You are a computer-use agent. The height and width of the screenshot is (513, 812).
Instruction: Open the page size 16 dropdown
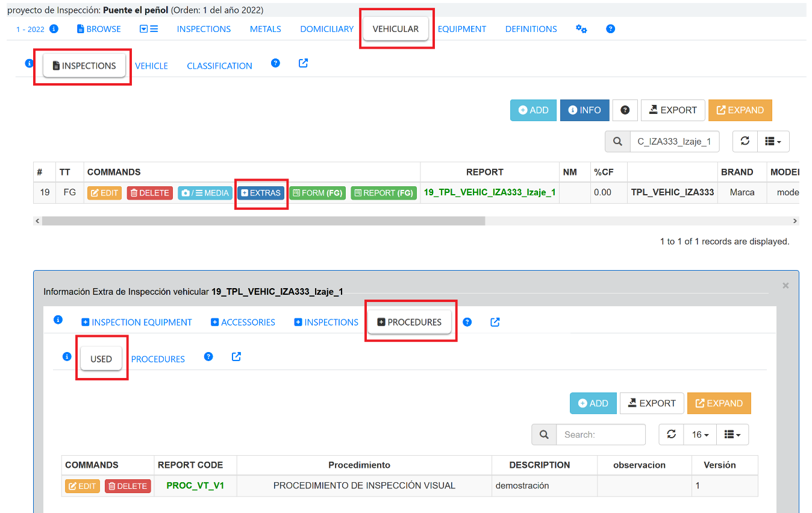pos(700,435)
